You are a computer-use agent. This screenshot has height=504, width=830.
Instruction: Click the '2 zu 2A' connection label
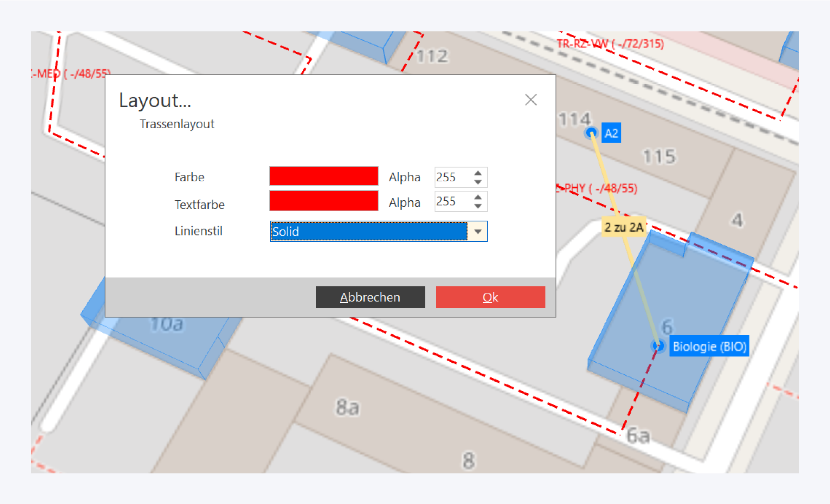pyautogui.click(x=624, y=227)
